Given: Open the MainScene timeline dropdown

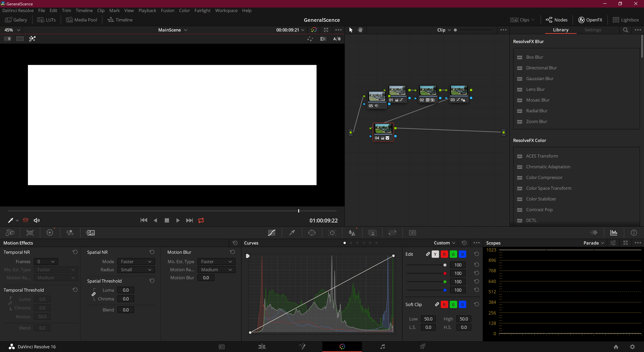Looking at the screenshot, I should coord(173,30).
